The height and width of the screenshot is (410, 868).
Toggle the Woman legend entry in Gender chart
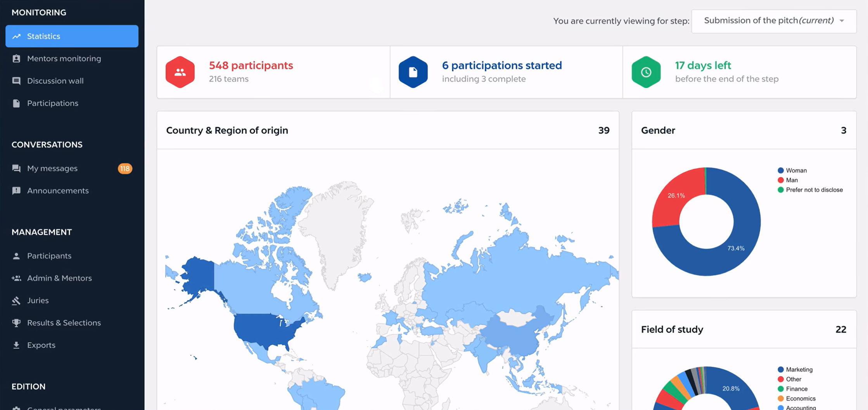pos(796,171)
